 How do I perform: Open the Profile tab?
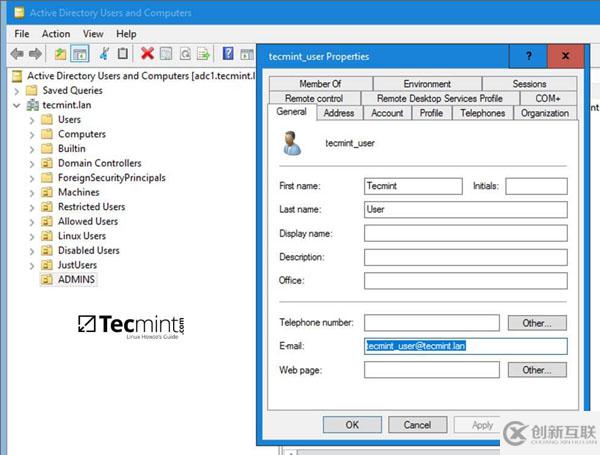(x=431, y=113)
